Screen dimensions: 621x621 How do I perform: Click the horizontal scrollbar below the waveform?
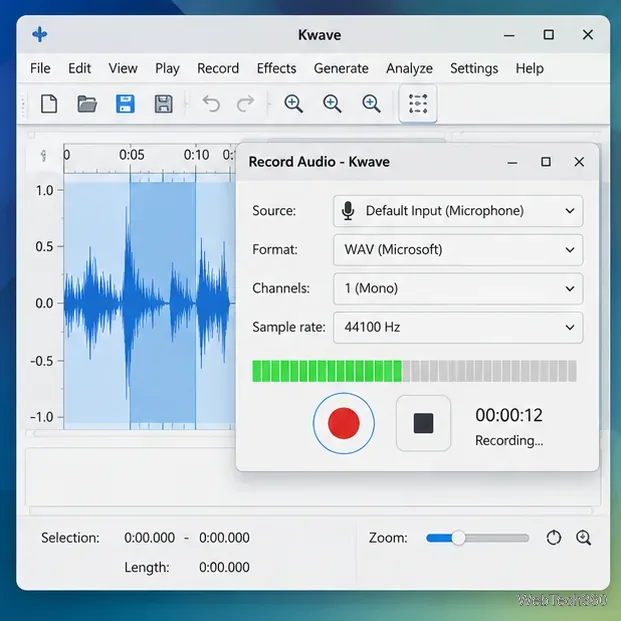point(133,434)
